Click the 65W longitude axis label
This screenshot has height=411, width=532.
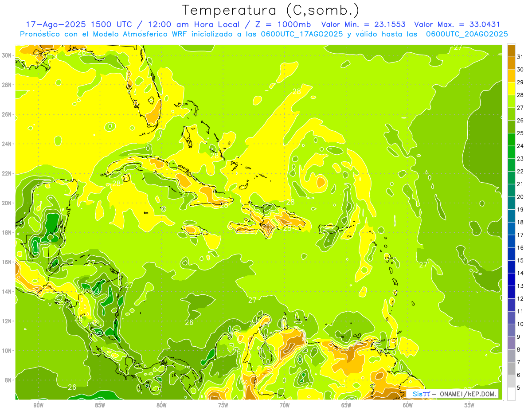[x=346, y=405]
